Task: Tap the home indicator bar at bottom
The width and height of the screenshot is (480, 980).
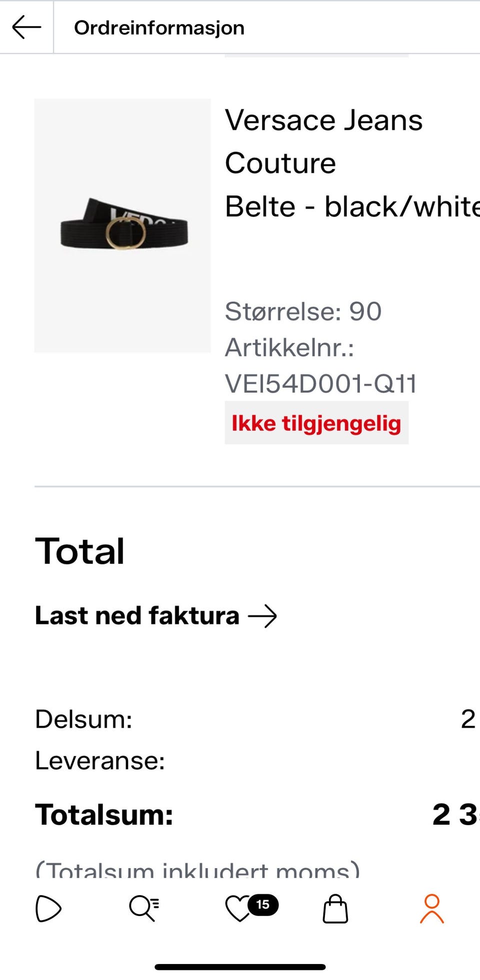Action: [x=240, y=967]
